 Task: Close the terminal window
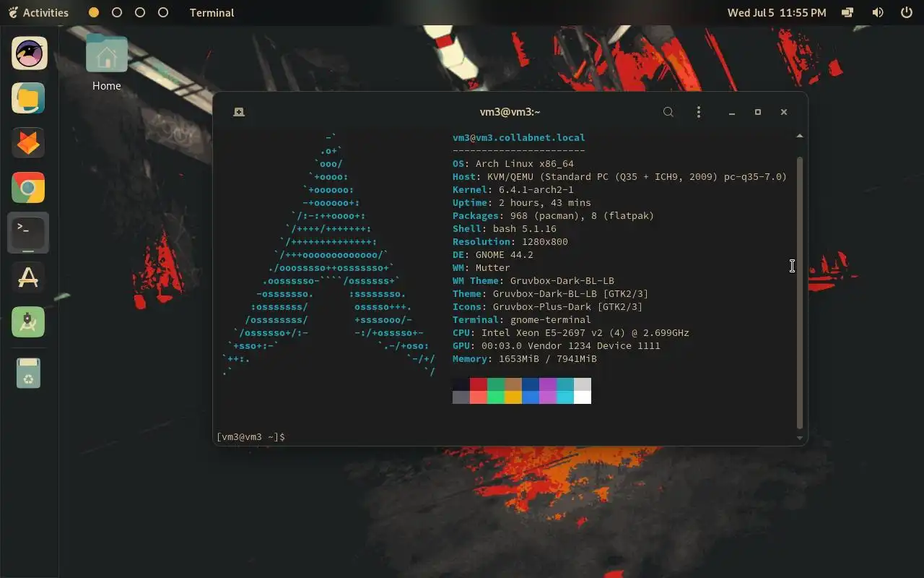pos(784,112)
